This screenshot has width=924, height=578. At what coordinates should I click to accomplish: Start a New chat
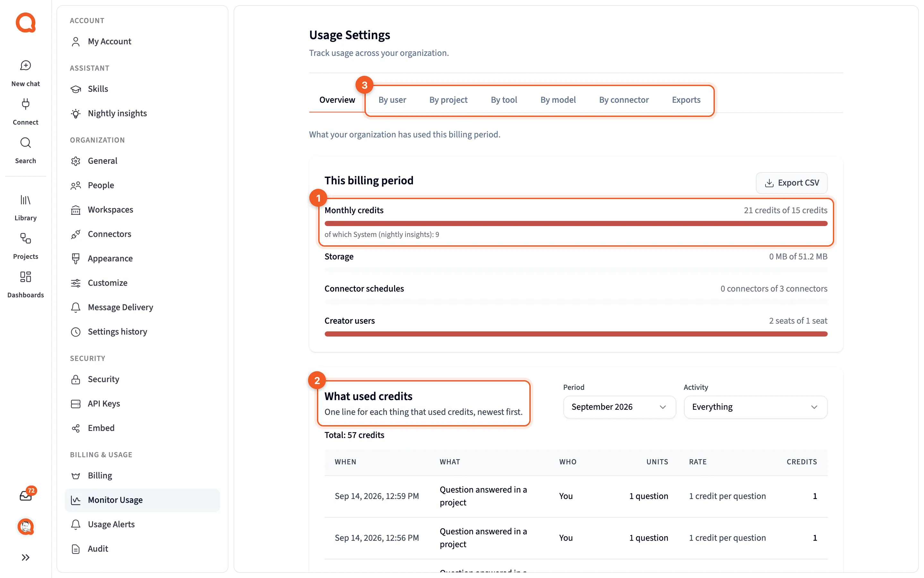click(26, 74)
